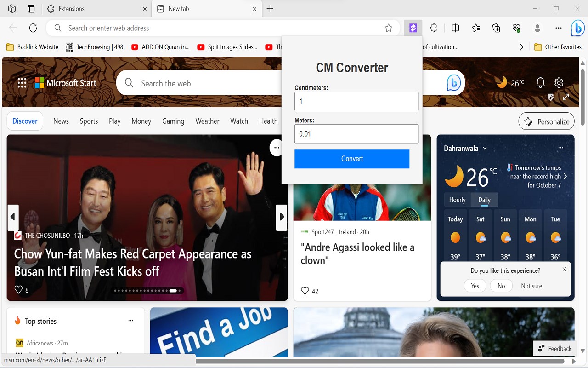The image size is (588, 368).
Task: Go to next carousel slide
Action: click(x=282, y=217)
